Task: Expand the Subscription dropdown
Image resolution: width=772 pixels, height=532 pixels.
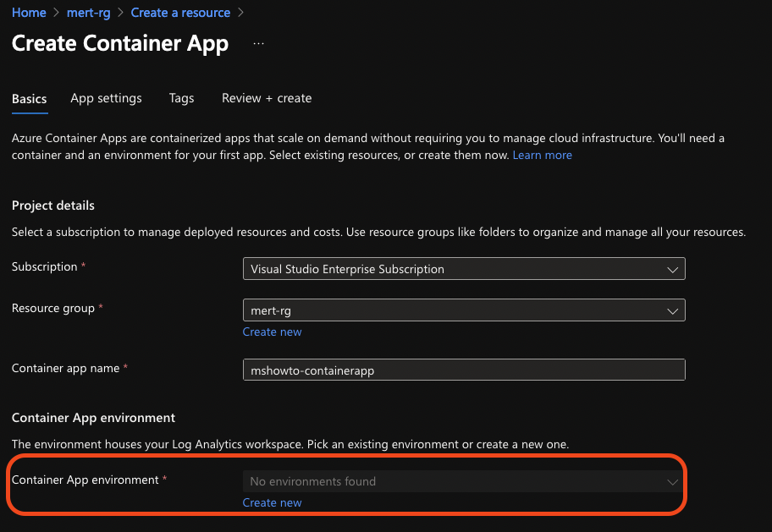Action: tap(464, 269)
